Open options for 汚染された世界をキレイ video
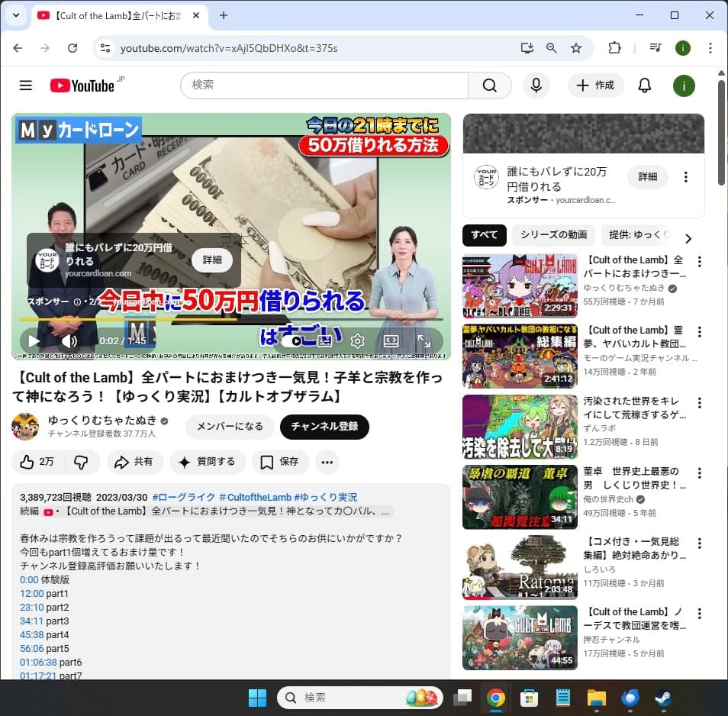 coord(699,403)
